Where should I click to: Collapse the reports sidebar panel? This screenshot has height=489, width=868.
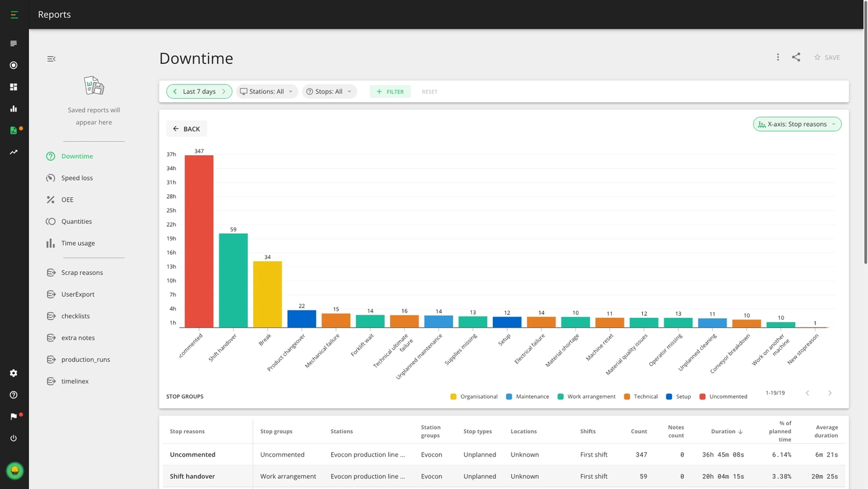click(x=51, y=59)
